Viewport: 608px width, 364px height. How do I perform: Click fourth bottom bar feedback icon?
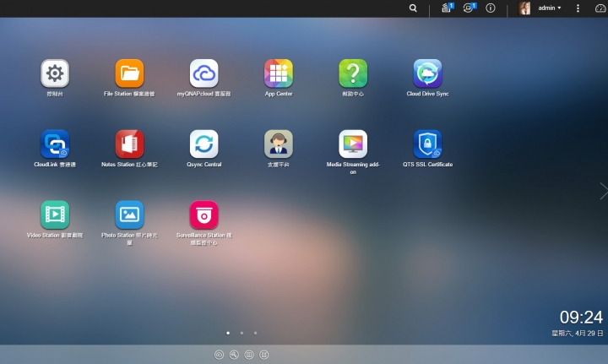pos(264,355)
